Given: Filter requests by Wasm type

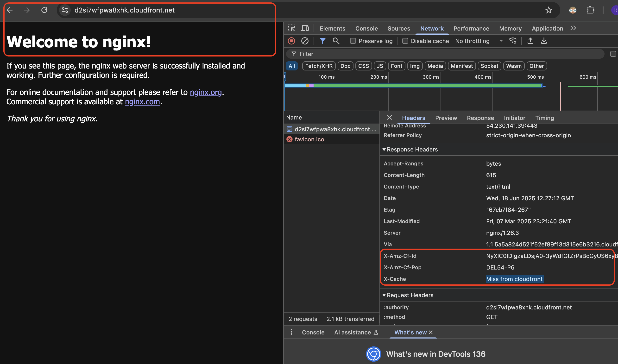Looking at the screenshot, I should [514, 66].
